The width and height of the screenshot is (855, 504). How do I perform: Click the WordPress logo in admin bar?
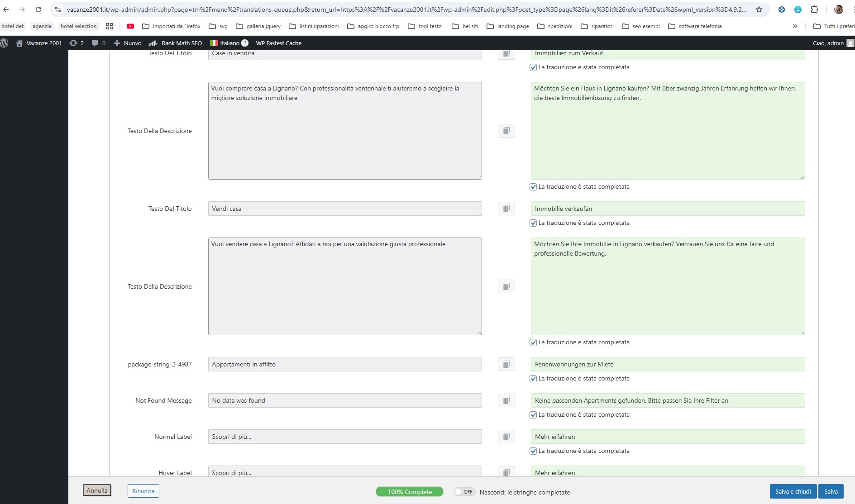[x=5, y=43]
